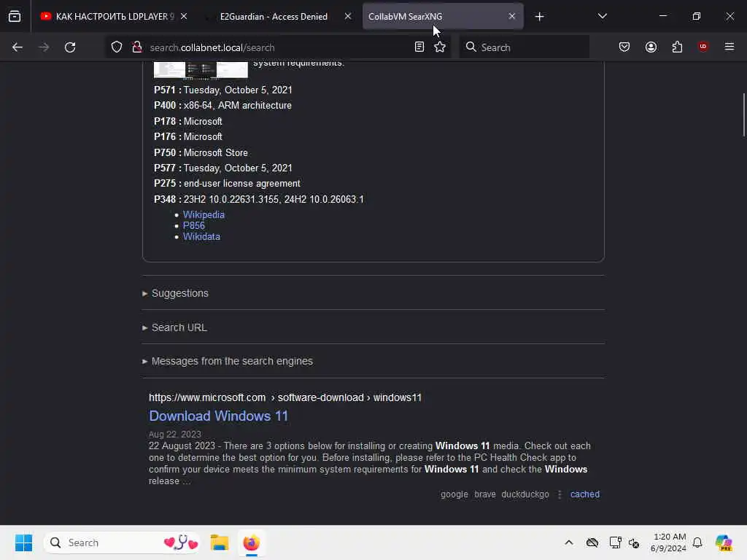Click the network tray icon

pyautogui.click(x=614, y=542)
